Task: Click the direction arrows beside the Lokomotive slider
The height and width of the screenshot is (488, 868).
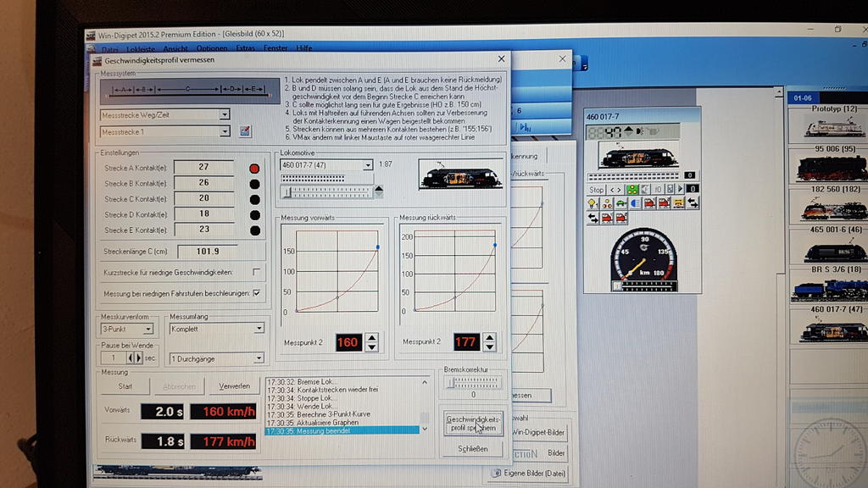Action: (x=379, y=192)
